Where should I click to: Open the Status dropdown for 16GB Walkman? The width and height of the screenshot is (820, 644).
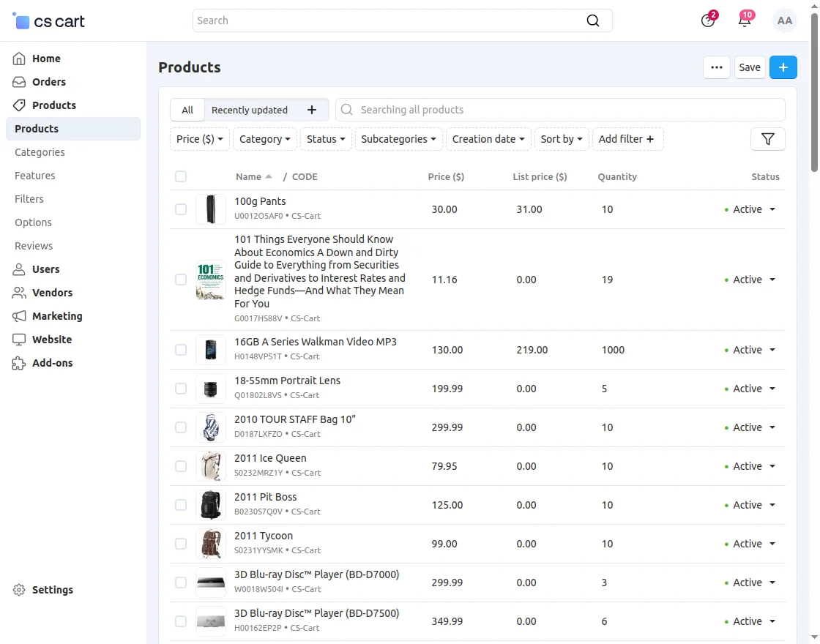pos(752,350)
